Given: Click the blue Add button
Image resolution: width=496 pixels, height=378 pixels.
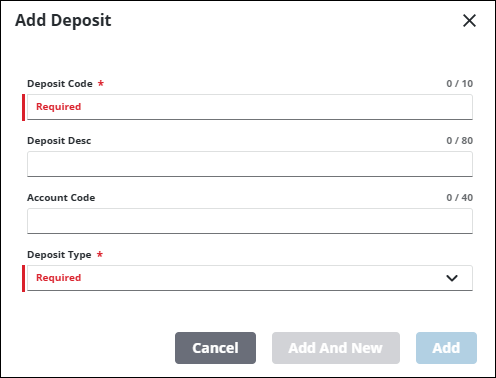Looking at the screenshot, I should 446,348.
